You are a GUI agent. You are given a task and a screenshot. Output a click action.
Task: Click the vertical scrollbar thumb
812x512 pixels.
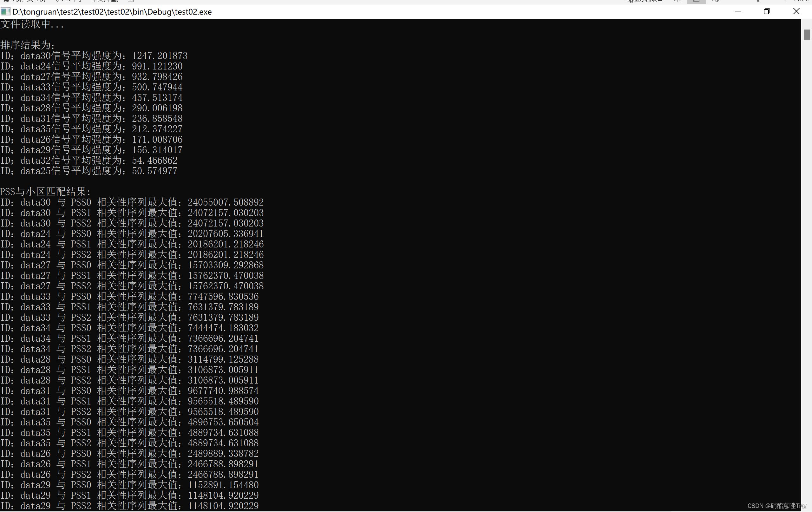[x=806, y=35]
